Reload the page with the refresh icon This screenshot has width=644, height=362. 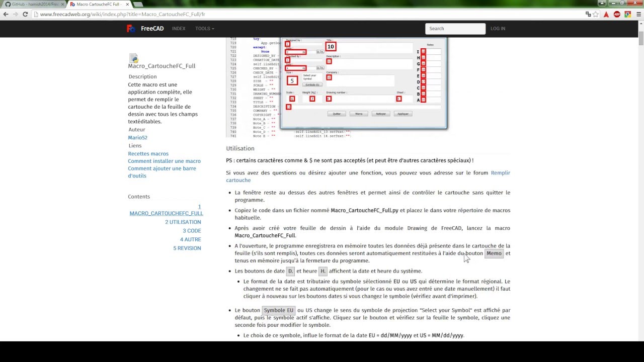click(25, 14)
